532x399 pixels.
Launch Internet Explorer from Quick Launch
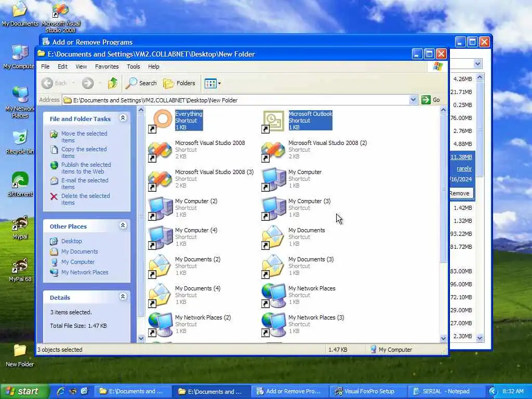pyautogui.click(x=61, y=391)
